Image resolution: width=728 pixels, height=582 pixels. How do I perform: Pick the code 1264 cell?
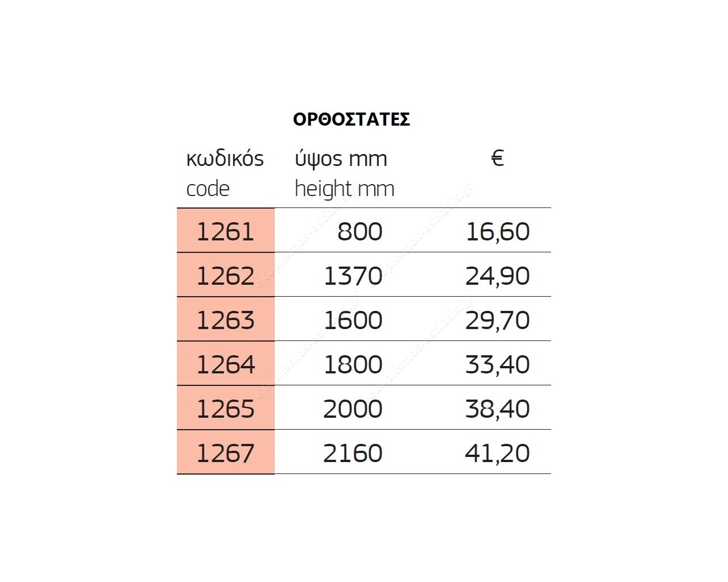point(225,364)
